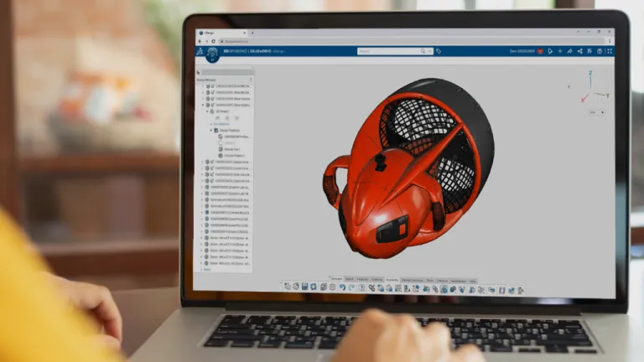The height and width of the screenshot is (362, 644).
Task: Toggle fullscreen expand icon in top bar
Action: 609,51
